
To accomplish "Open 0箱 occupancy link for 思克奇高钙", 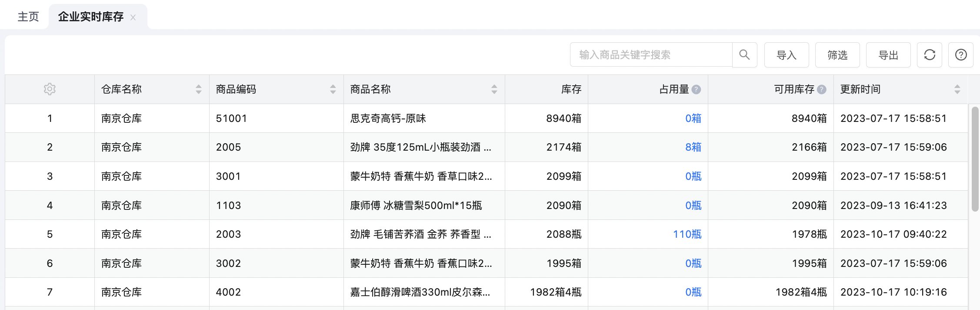I will pyautogui.click(x=693, y=118).
